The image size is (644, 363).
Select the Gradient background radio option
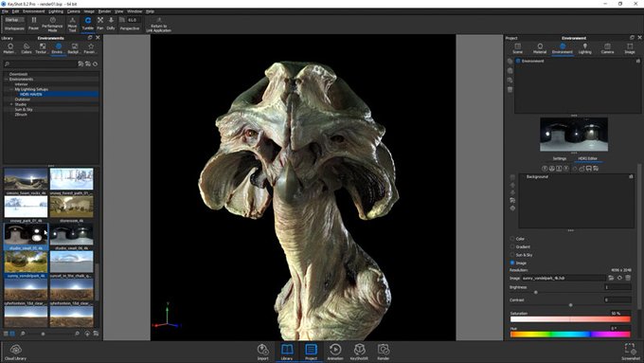tap(512, 246)
